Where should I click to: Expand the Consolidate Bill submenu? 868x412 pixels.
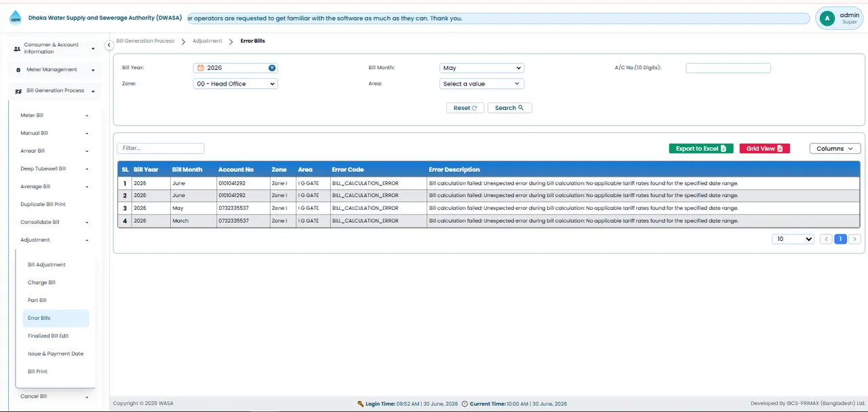coord(55,222)
